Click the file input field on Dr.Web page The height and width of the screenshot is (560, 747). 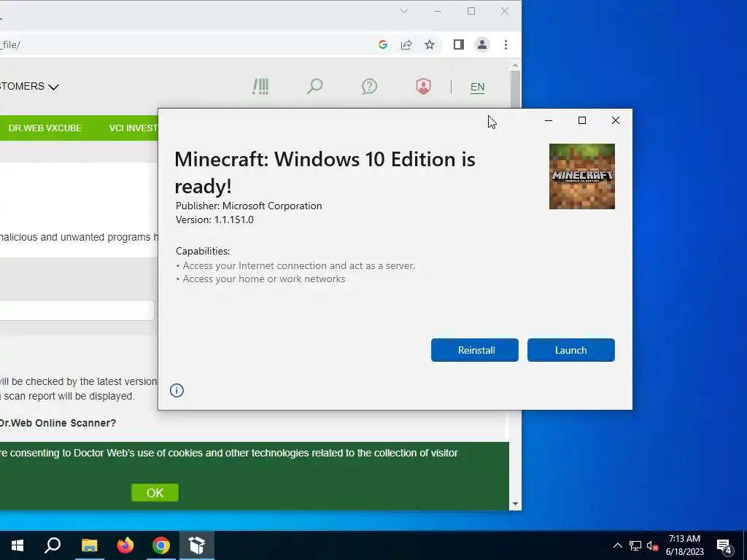tap(76, 311)
